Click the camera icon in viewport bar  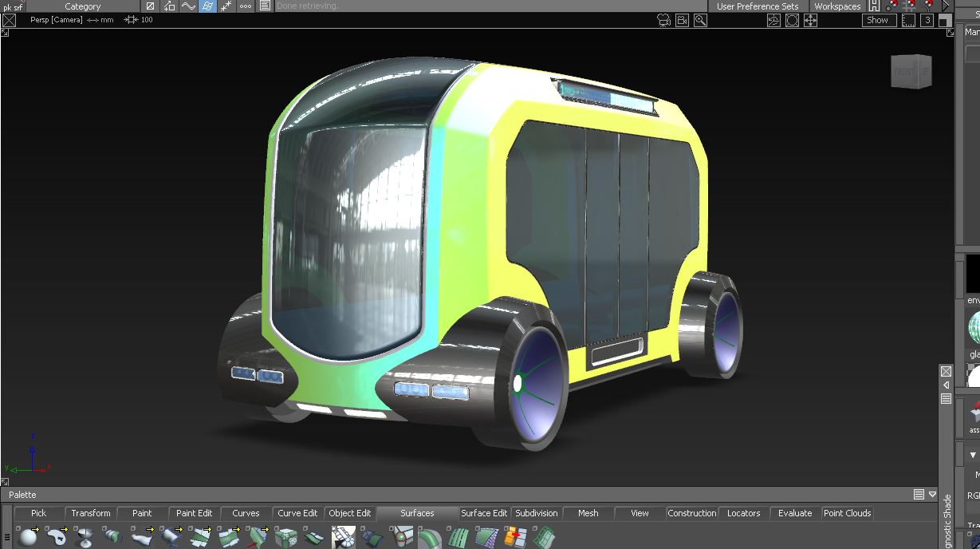click(x=663, y=21)
